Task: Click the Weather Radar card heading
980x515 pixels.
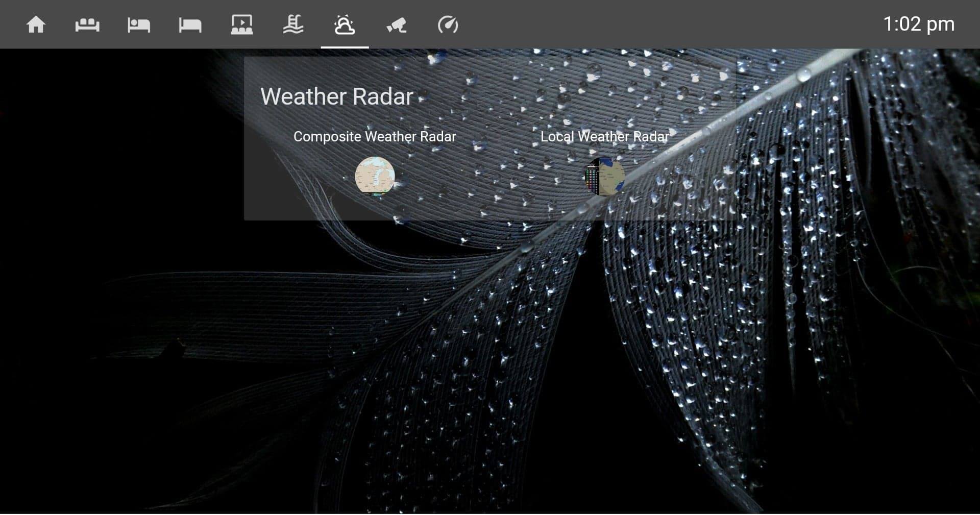Action: point(337,96)
